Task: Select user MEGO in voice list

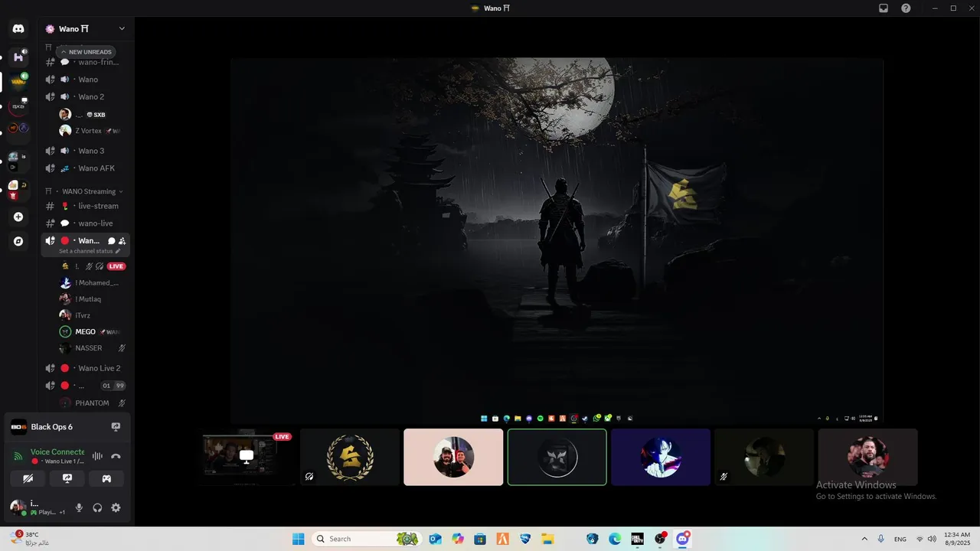Action: click(x=90, y=332)
